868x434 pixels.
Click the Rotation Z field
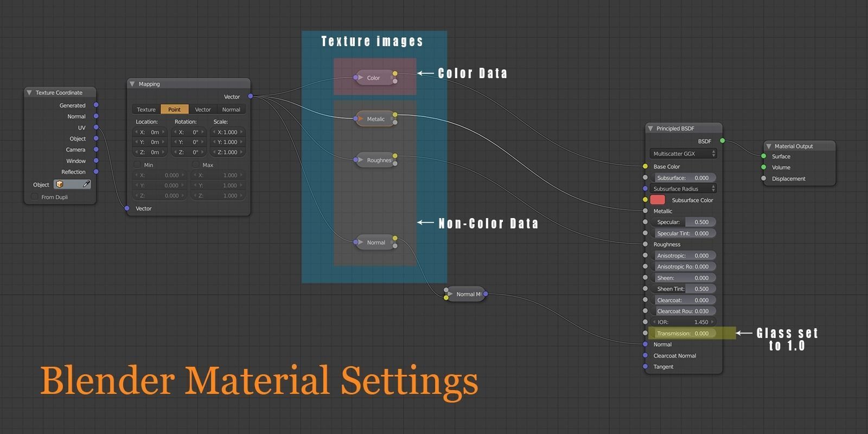click(189, 152)
